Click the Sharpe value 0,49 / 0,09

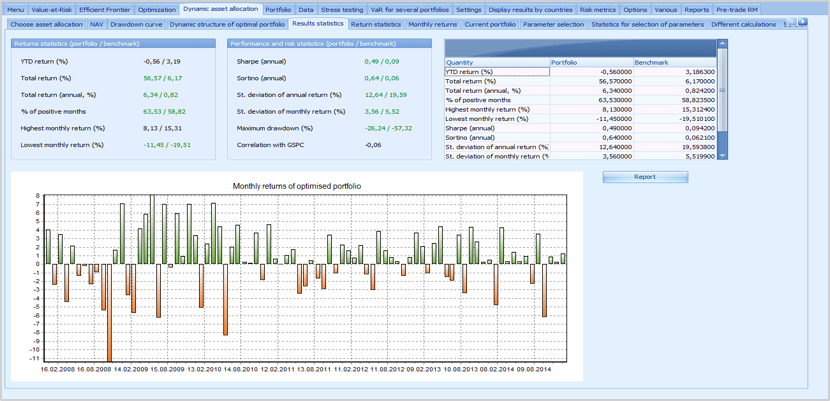click(382, 61)
